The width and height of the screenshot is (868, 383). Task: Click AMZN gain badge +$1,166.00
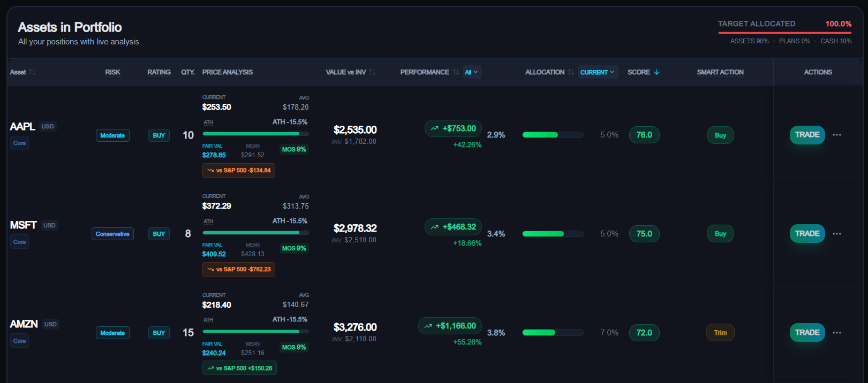point(450,326)
